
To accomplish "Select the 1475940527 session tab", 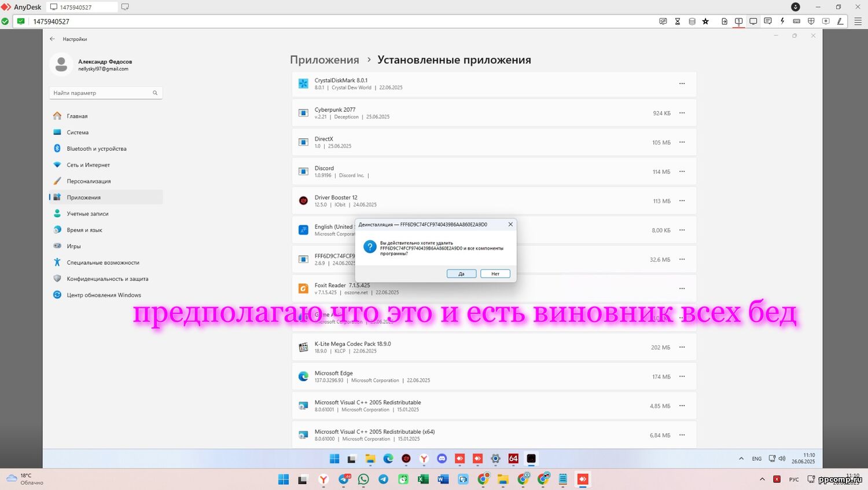I will click(x=81, y=7).
